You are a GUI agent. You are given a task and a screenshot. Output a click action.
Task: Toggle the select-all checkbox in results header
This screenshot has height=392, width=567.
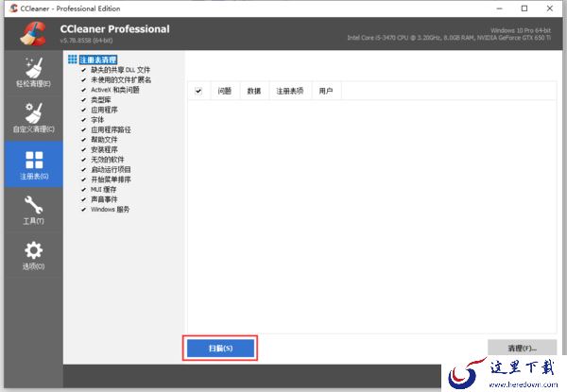[x=198, y=91]
